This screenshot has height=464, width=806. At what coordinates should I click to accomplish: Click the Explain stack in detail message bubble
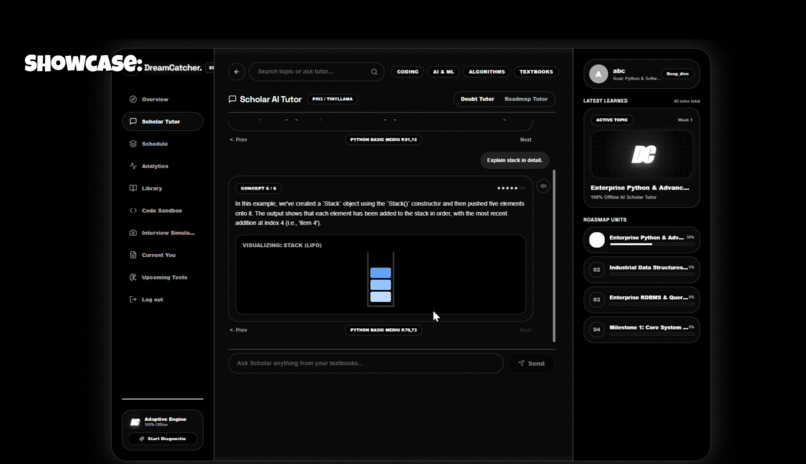coord(515,160)
